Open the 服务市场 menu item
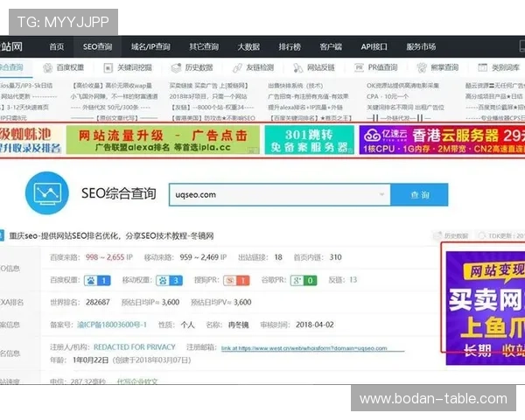This screenshot has height=420, width=525. (421, 46)
